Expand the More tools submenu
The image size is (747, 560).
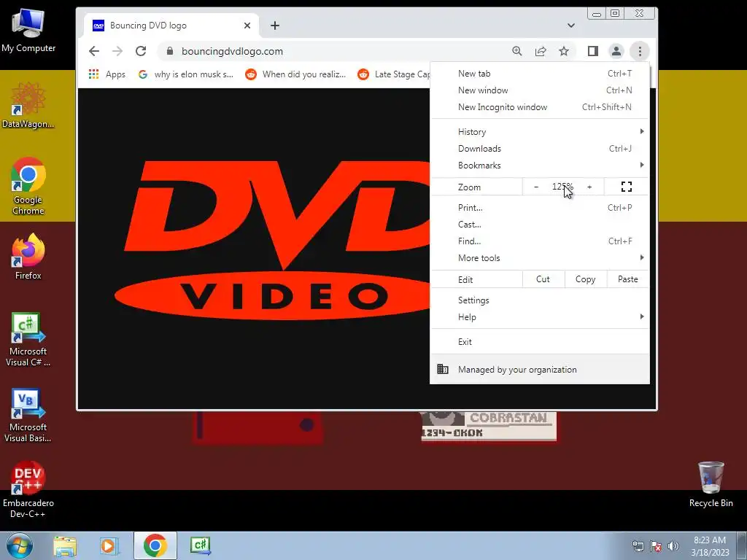(540, 257)
